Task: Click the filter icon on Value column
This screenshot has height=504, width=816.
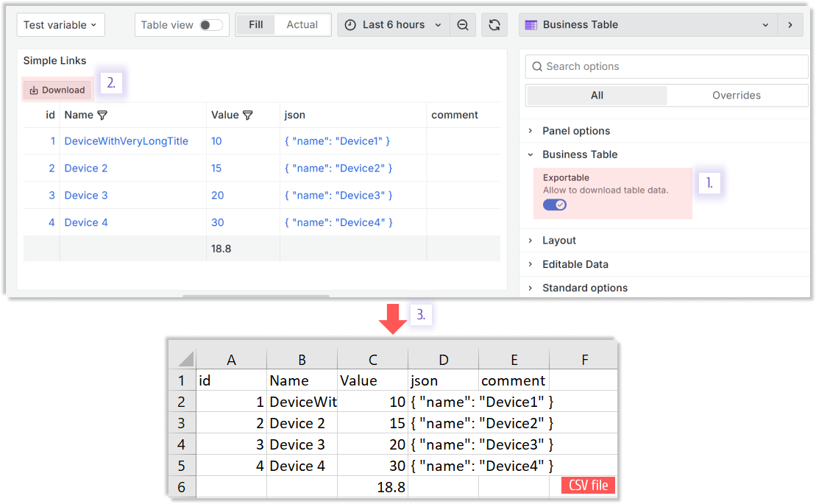Action: pyautogui.click(x=248, y=115)
